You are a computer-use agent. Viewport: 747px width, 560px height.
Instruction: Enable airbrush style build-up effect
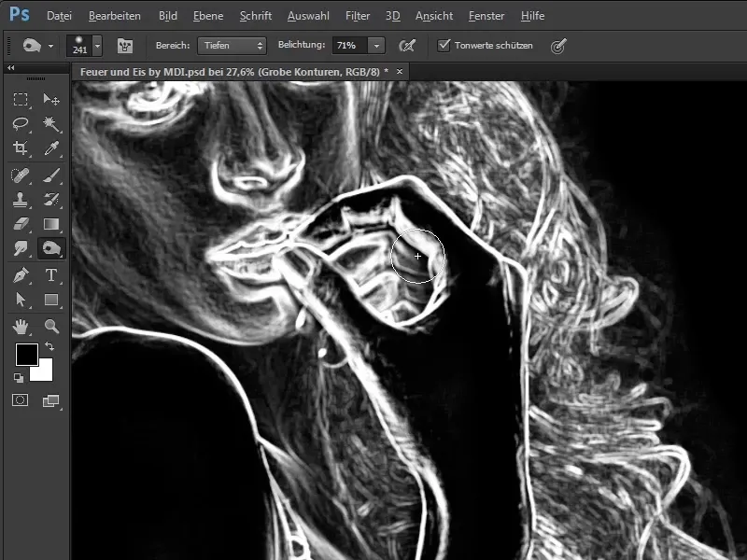tap(407, 46)
